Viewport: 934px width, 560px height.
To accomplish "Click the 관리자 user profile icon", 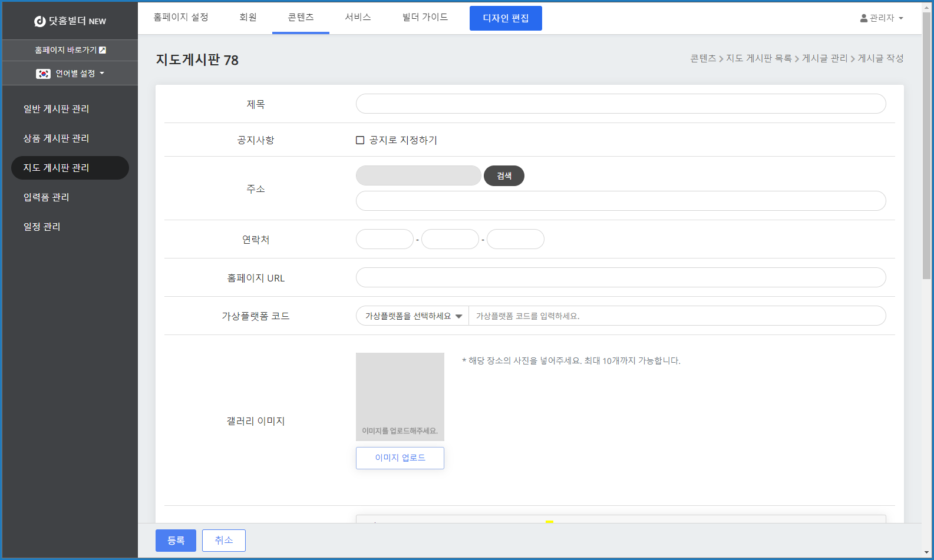I will point(864,18).
